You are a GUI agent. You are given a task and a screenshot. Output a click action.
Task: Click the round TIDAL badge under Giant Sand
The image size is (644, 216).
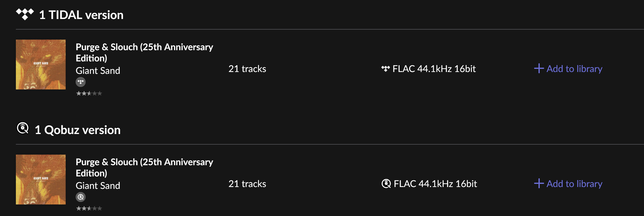(81, 82)
